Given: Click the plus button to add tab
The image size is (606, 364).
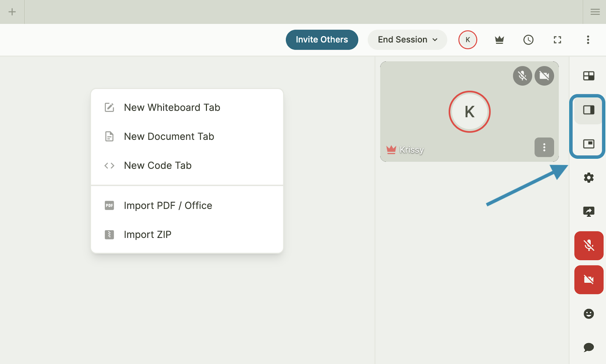Looking at the screenshot, I should (x=12, y=12).
